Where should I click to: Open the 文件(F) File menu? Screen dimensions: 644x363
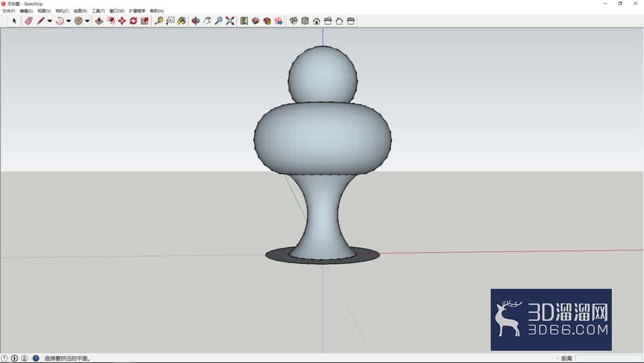coord(8,11)
